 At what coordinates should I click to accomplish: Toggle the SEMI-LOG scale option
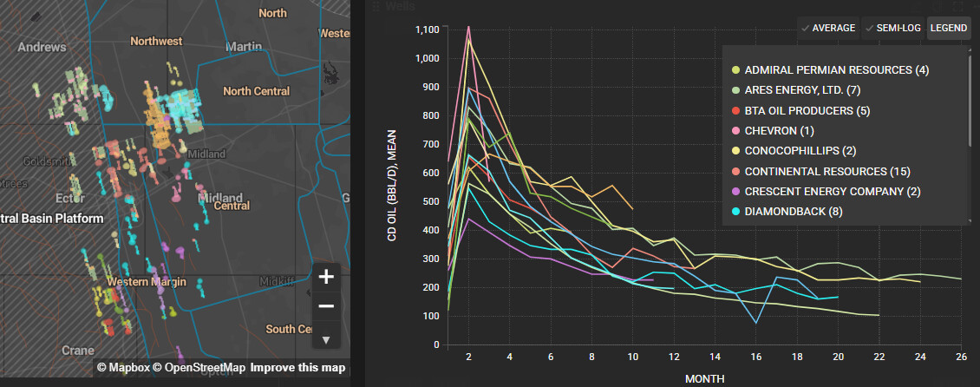pos(892,29)
